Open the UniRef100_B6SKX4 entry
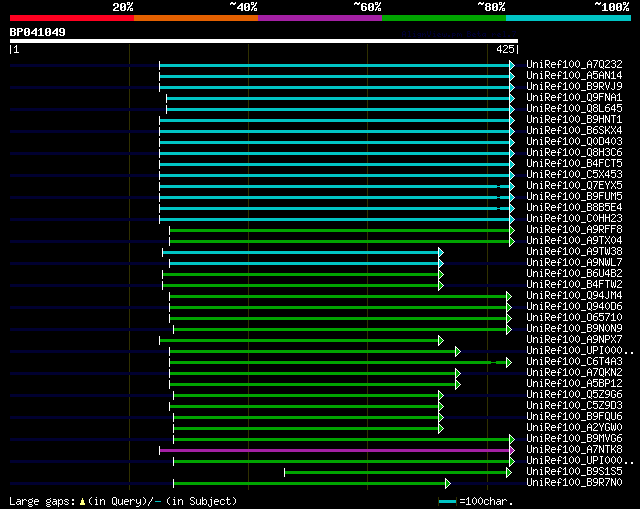The height and width of the screenshot is (509, 640). (574, 131)
